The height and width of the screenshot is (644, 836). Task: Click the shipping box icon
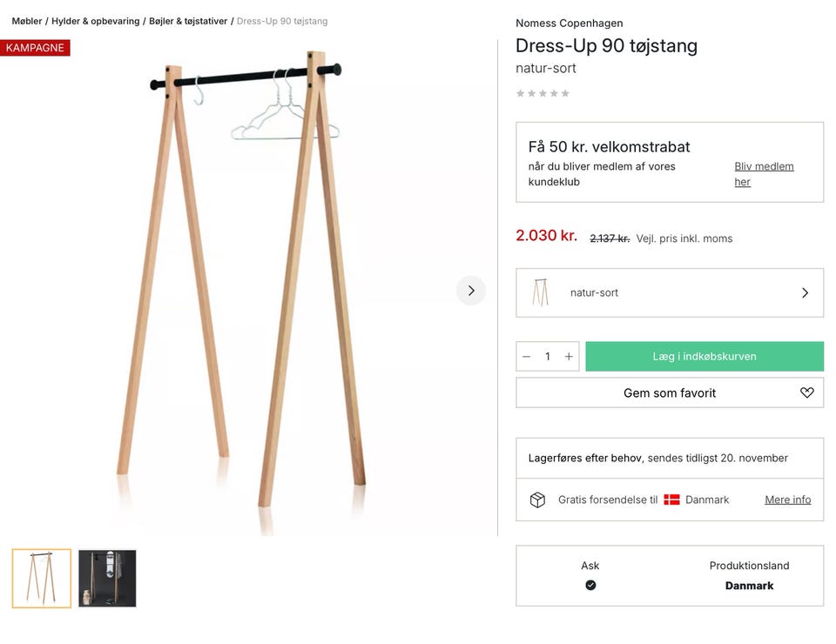pos(537,500)
